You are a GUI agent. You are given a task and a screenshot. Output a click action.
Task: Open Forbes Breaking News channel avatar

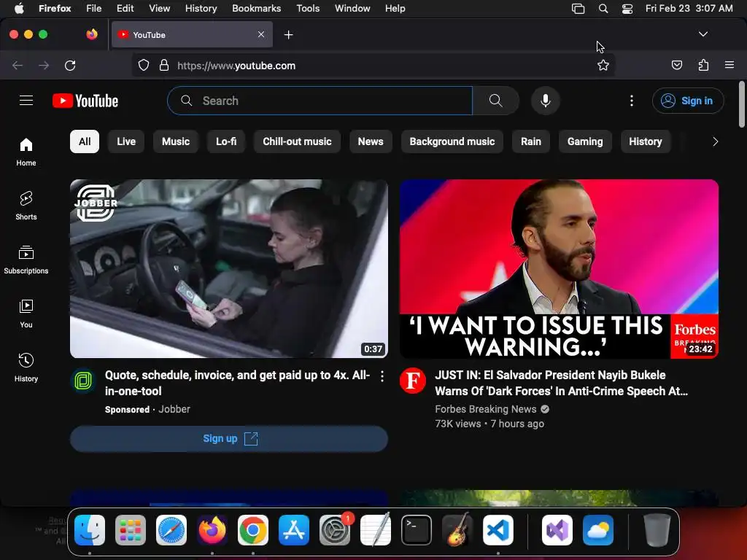point(413,381)
